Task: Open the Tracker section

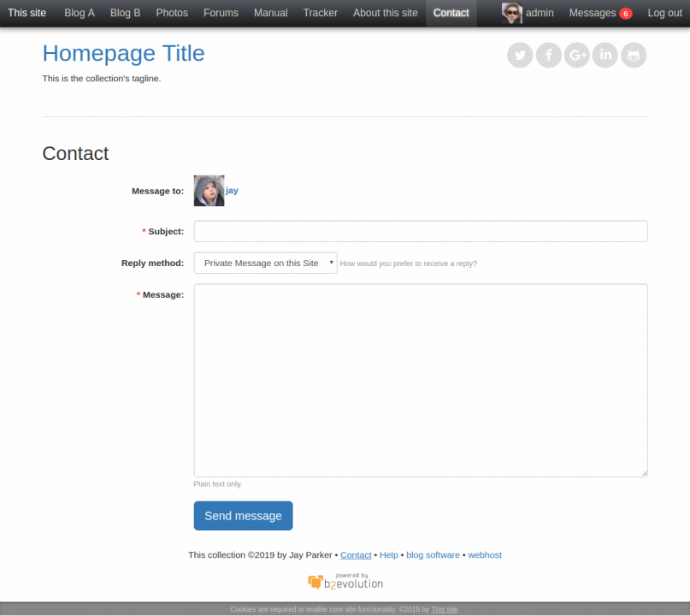Action: 321,13
